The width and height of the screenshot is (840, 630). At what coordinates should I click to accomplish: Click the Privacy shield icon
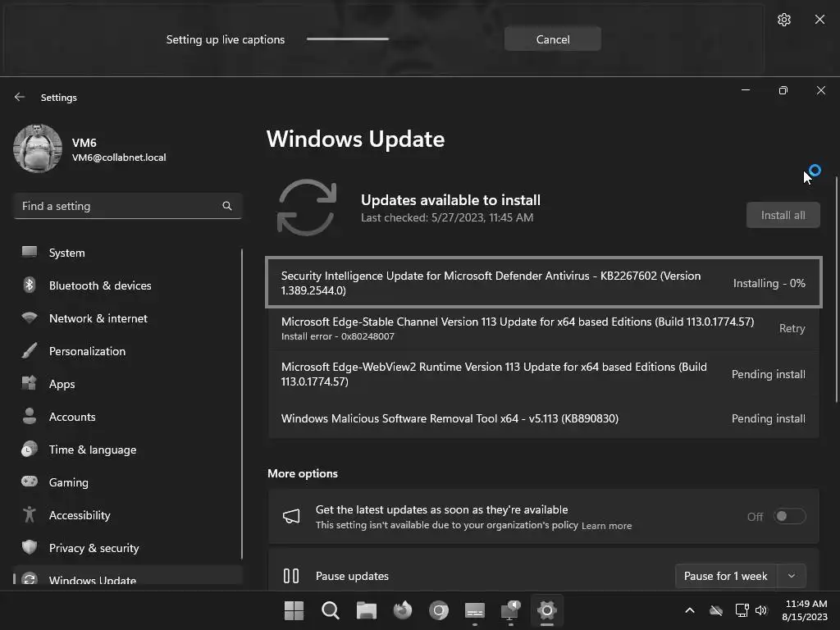coord(30,547)
